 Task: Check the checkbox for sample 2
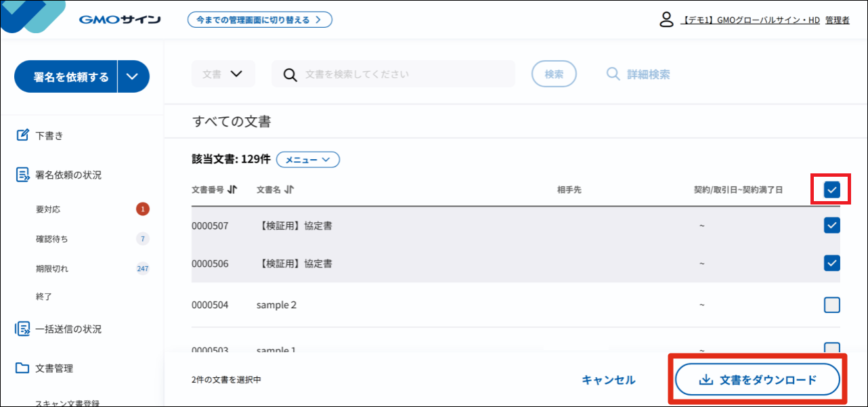pos(832,305)
